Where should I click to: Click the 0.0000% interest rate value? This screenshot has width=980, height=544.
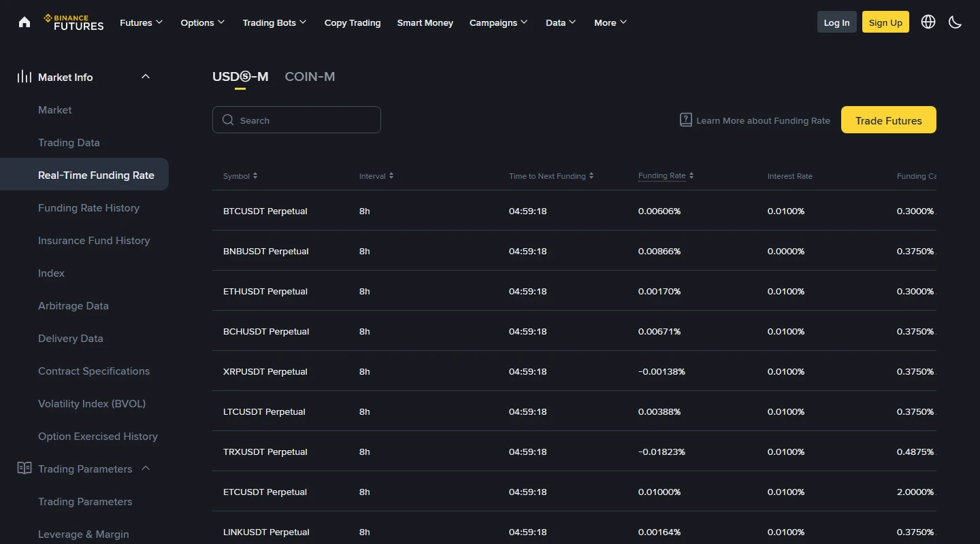pos(786,251)
